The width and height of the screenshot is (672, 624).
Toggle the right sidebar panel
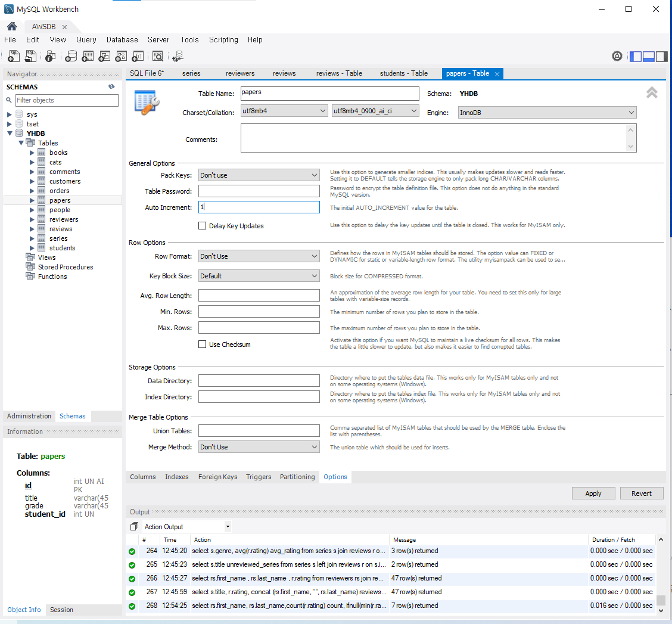662,56
